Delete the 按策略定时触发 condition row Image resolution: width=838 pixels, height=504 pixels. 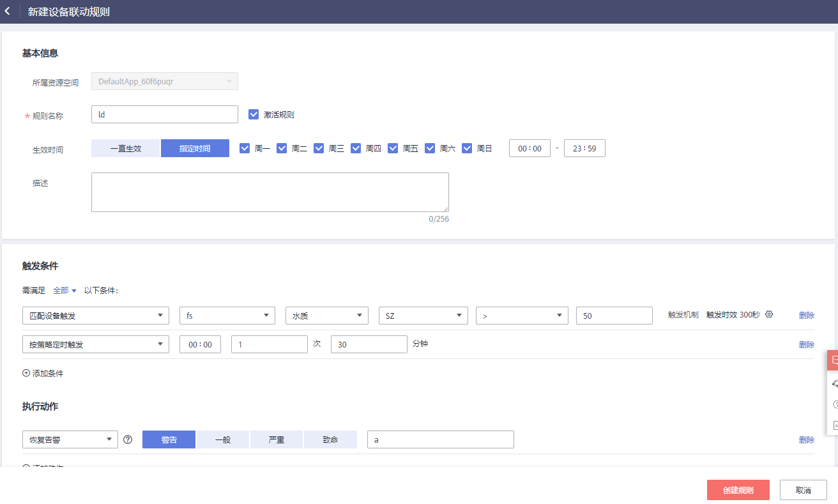pos(806,344)
